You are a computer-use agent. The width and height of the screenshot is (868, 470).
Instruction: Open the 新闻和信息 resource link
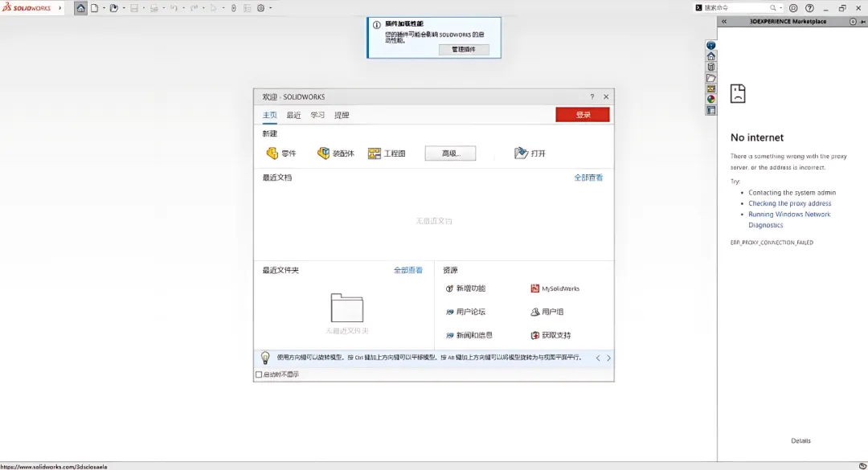tap(469, 335)
